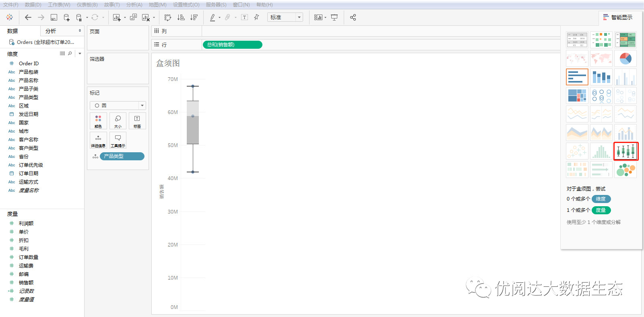Click the box plot body in the chart
Image resolution: width=644 pixels, height=317 pixels.
point(193,122)
